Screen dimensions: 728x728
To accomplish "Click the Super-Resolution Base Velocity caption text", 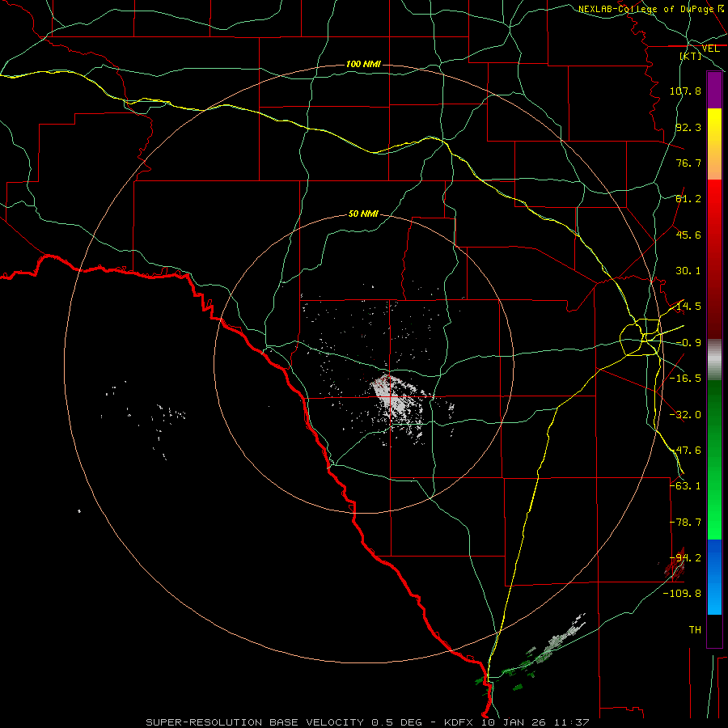I will tap(367, 722).
